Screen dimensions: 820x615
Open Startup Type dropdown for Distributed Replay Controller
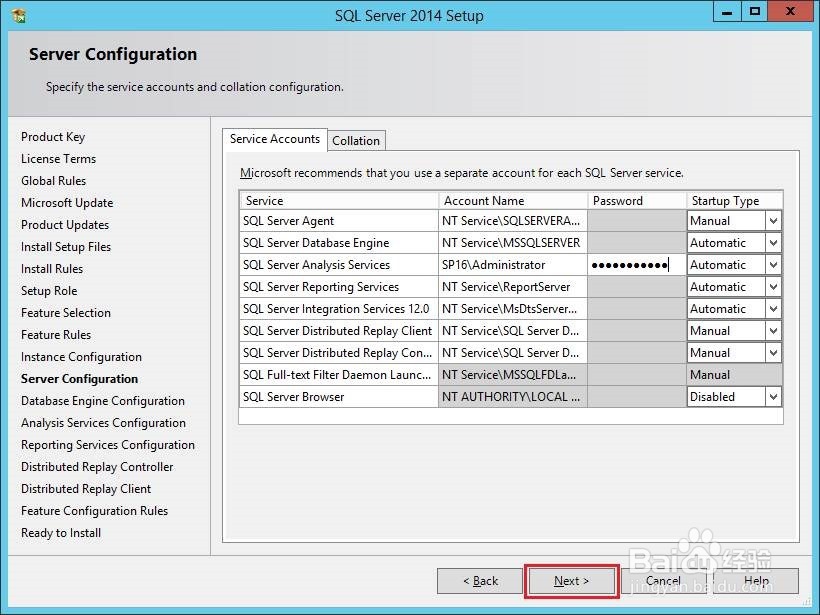tap(773, 353)
